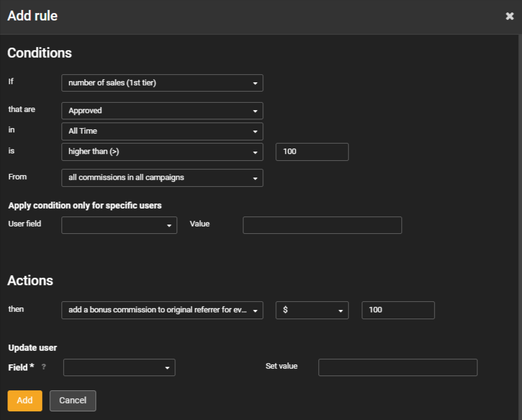
Task: Click arrow on 'higher than (>)' dropdown
Action: (x=254, y=152)
